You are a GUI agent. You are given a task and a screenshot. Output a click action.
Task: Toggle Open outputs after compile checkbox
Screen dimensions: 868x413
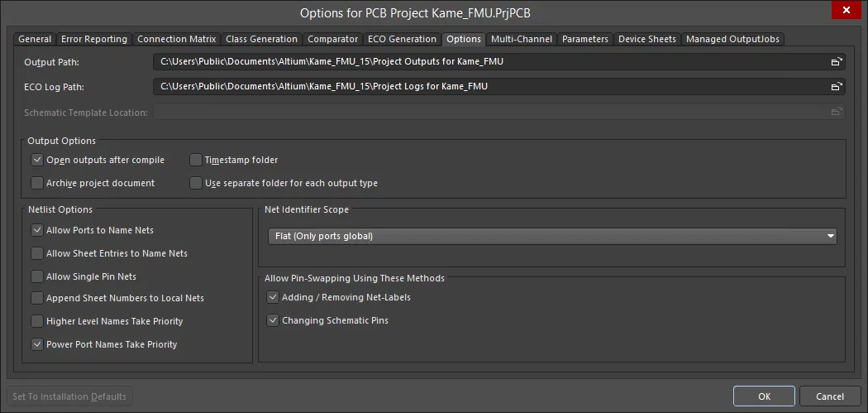(37, 160)
